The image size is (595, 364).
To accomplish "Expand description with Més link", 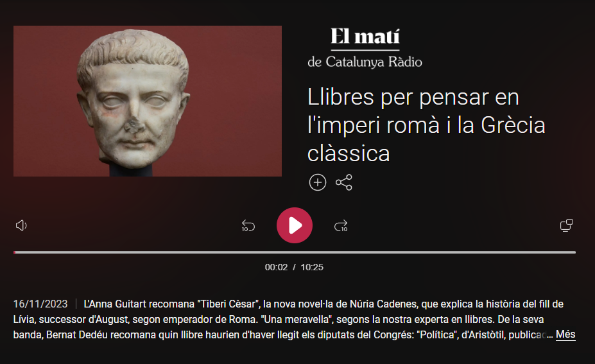I will 565,334.
